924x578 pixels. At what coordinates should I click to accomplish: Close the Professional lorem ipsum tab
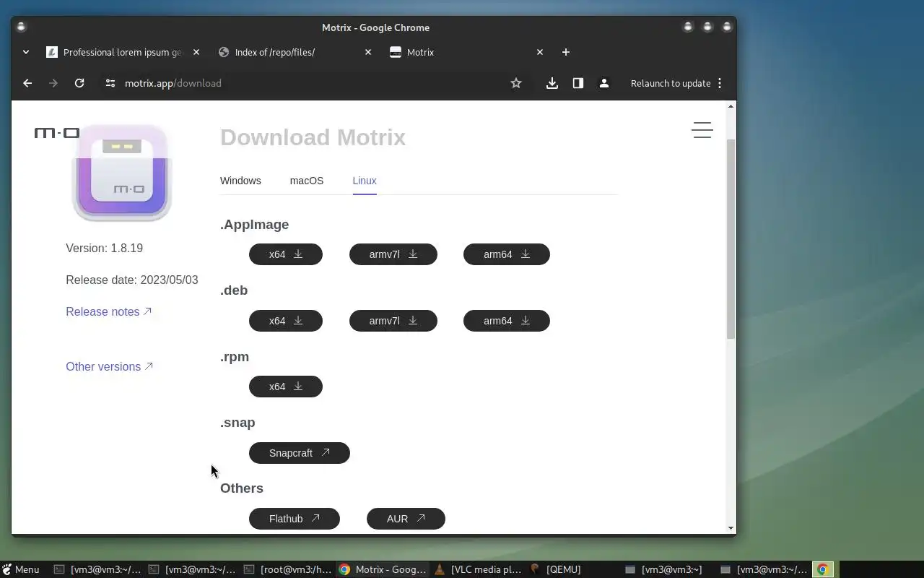click(196, 52)
